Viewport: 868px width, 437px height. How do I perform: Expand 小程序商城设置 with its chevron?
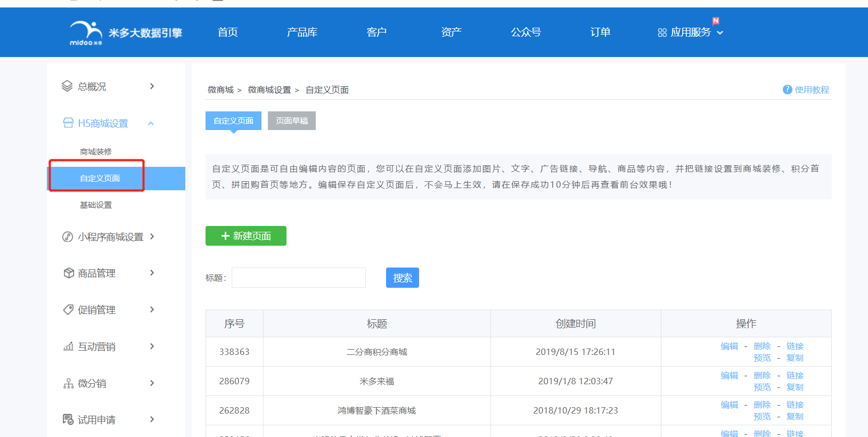point(152,237)
